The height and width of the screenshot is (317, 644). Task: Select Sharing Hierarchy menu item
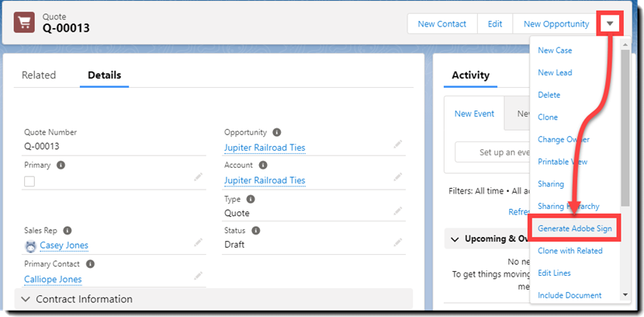pos(569,206)
